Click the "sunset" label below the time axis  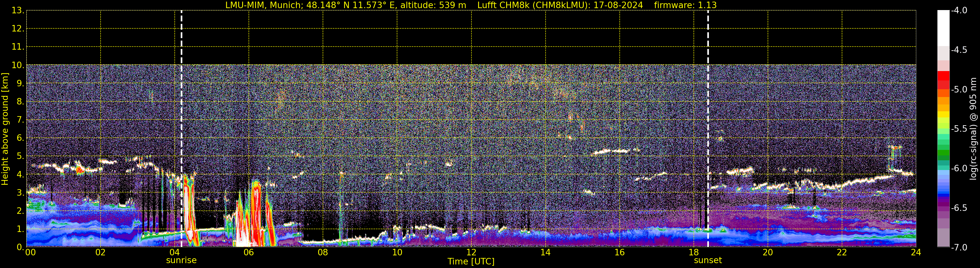tap(708, 261)
